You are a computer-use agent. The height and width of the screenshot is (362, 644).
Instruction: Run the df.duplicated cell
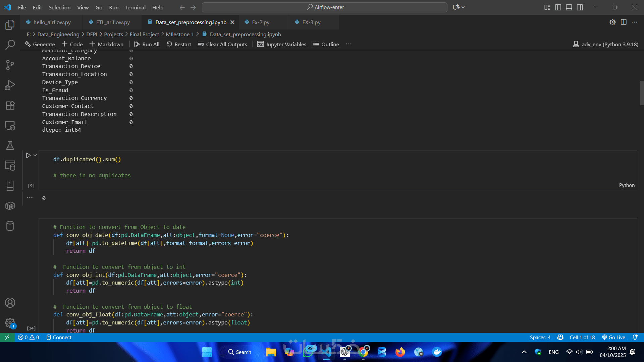point(28,155)
